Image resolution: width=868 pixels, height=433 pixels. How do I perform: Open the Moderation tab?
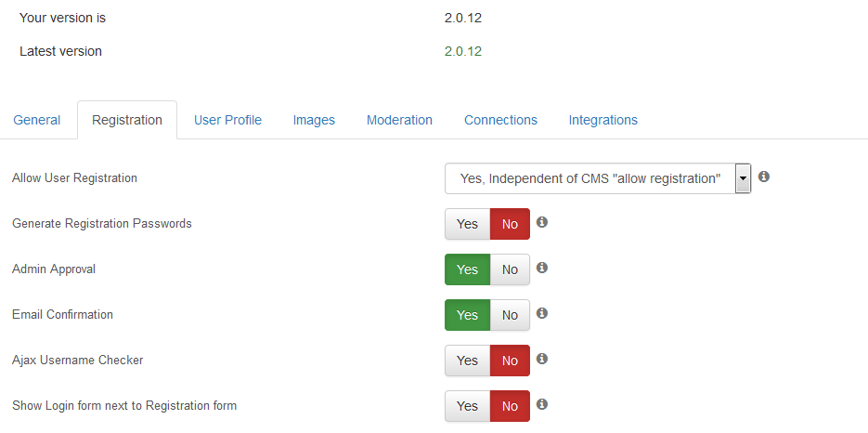pos(400,120)
